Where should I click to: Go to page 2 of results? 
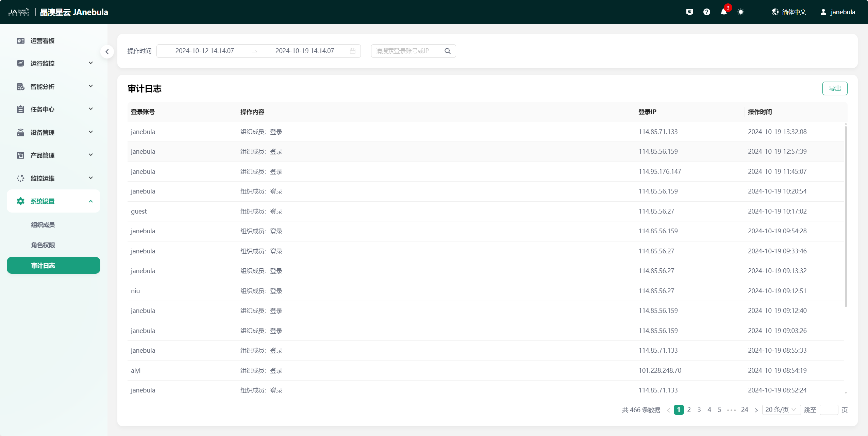[x=689, y=410]
